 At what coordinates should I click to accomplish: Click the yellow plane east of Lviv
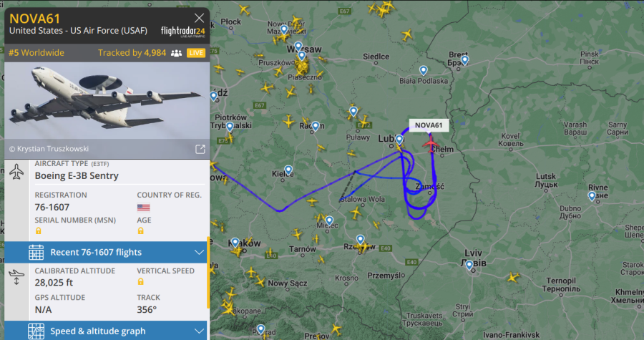pyautogui.click(x=513, y=278)
